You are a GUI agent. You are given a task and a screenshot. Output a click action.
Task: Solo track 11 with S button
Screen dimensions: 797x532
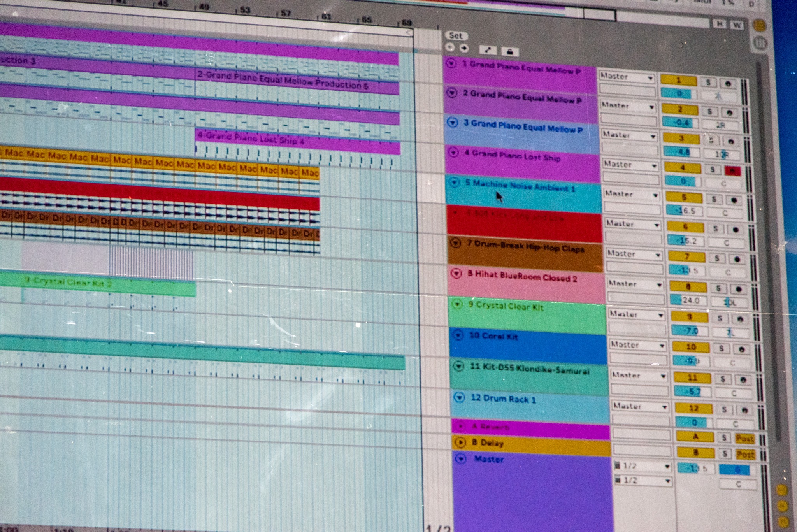[723, 379]
